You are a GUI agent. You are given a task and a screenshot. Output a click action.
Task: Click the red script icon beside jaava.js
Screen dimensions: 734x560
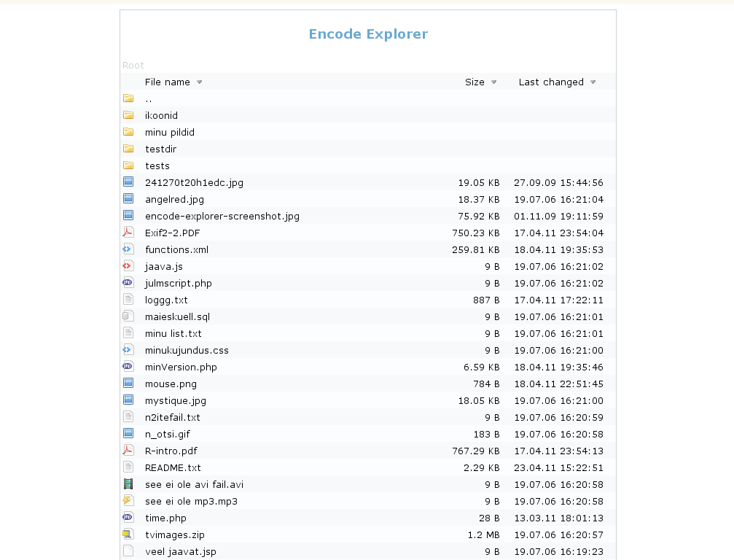128,266
